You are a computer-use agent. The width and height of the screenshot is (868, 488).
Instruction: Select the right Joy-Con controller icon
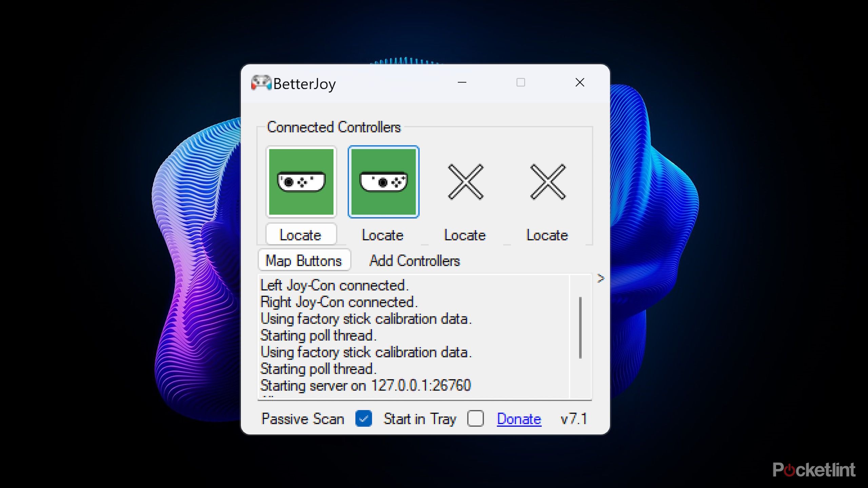pos(383,182)
